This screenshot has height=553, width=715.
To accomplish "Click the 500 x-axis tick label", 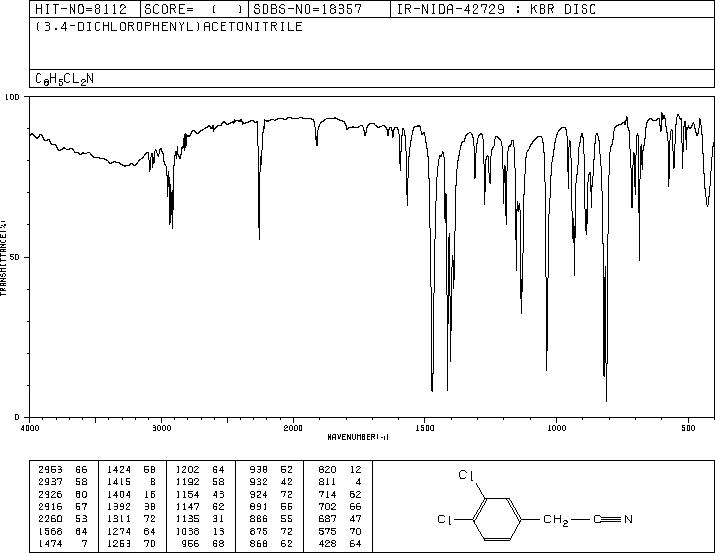I will 689,428.
